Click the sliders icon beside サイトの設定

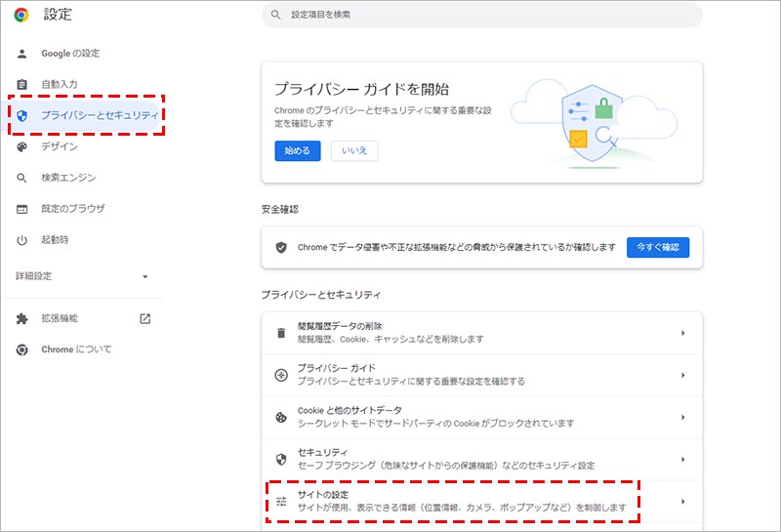281,502
